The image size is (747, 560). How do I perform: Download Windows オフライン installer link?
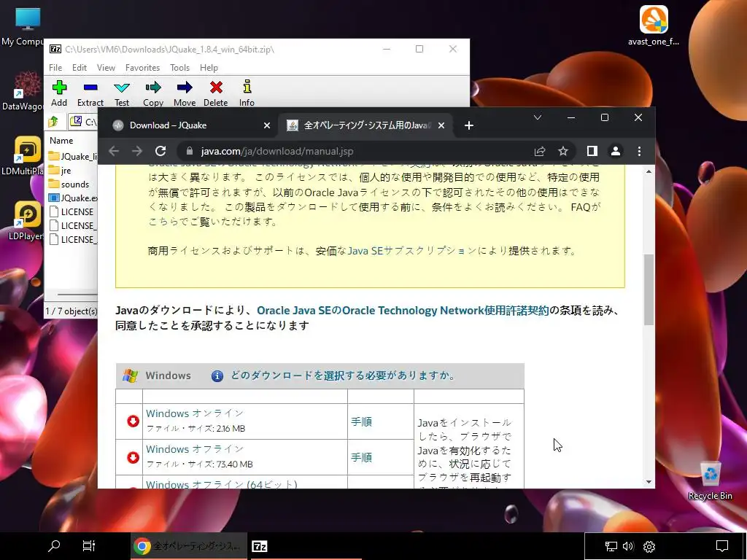194,449
